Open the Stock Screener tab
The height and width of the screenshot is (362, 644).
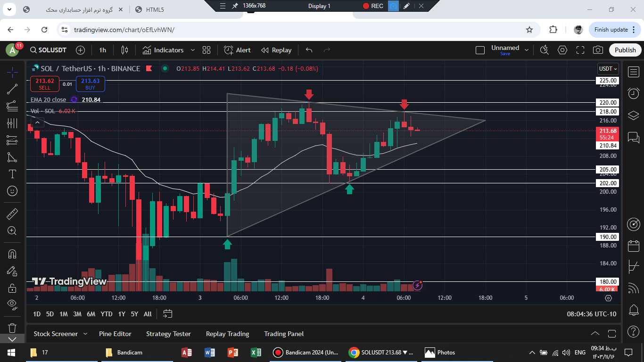tap(56, 334)
